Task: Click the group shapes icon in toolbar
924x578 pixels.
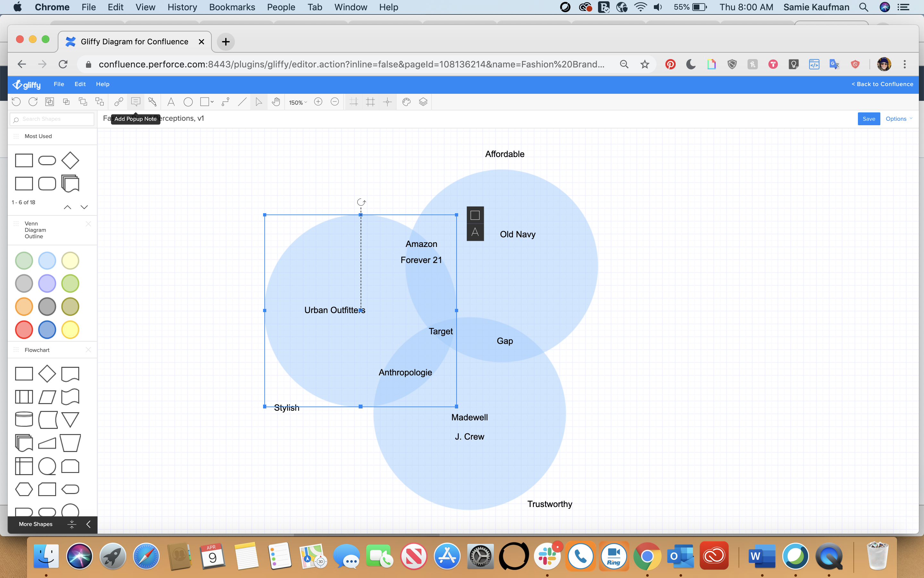Action: tap(50, 102)
